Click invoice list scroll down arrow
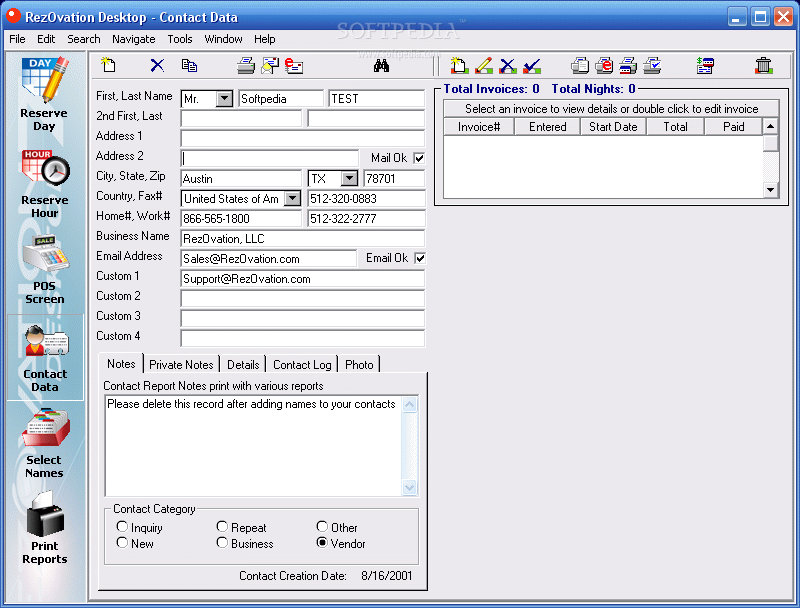This screenshot has height=608, width=800. coord(770,190)
